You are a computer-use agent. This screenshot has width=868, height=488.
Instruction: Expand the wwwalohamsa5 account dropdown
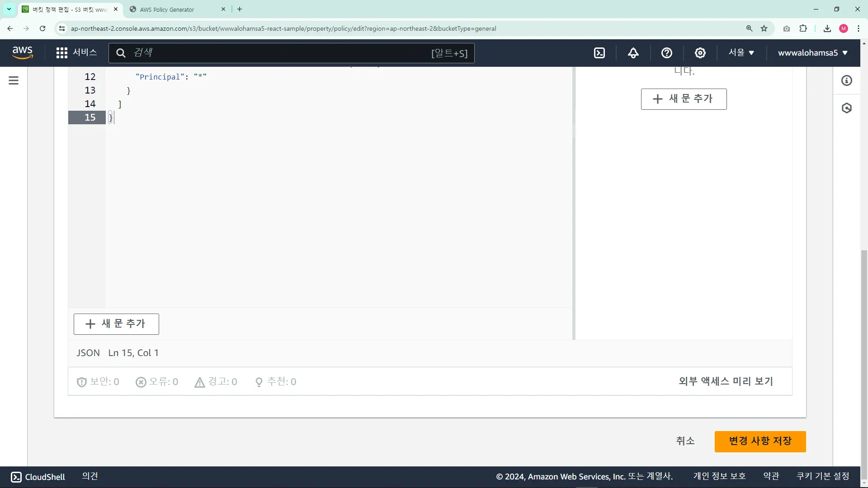point(812,53)
